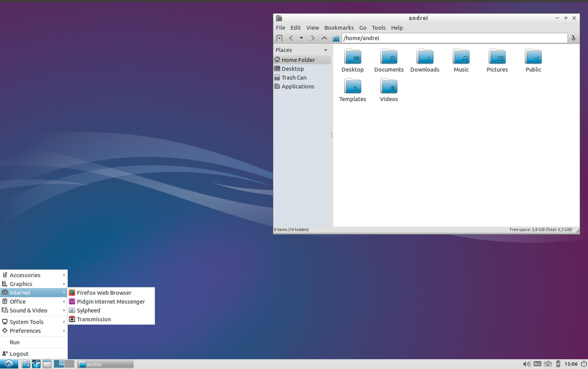
Task: Toggle the RO keyboard layout indicator
Action: tap(537, 364)
